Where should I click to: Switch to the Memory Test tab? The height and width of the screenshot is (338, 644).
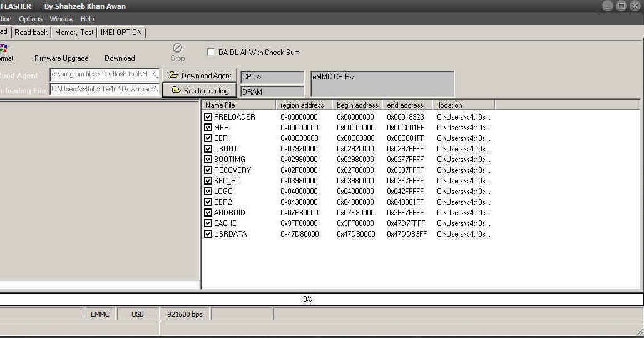(x=74, y=33)
